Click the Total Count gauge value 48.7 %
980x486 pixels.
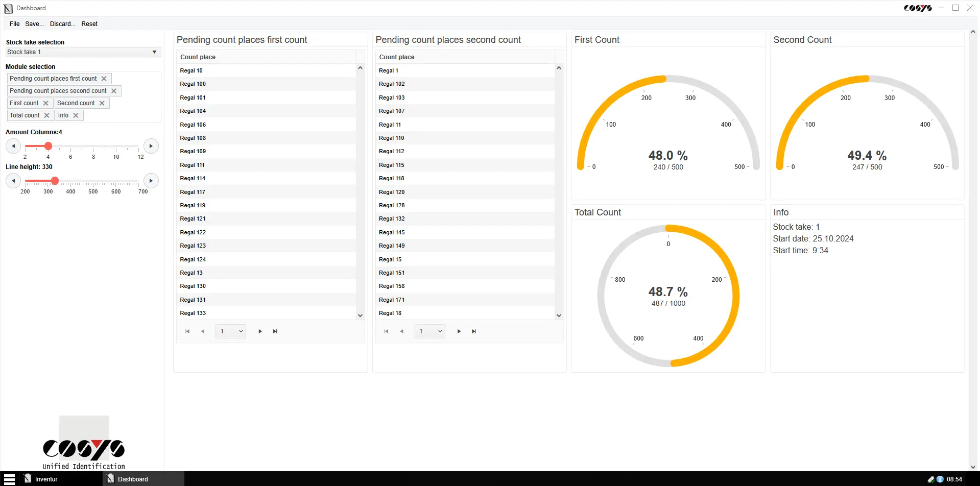[668, 291]
